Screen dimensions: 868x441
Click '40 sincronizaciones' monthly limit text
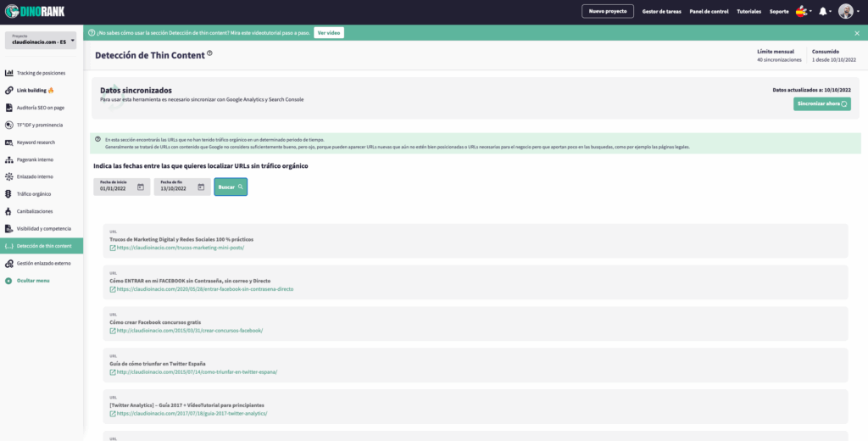coord(779,60)
